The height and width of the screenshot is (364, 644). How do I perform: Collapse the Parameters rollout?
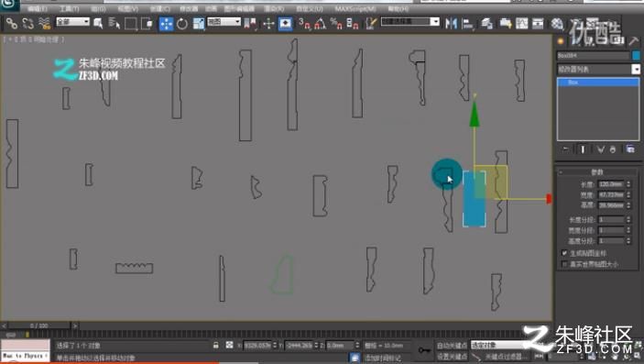[597, 172]
